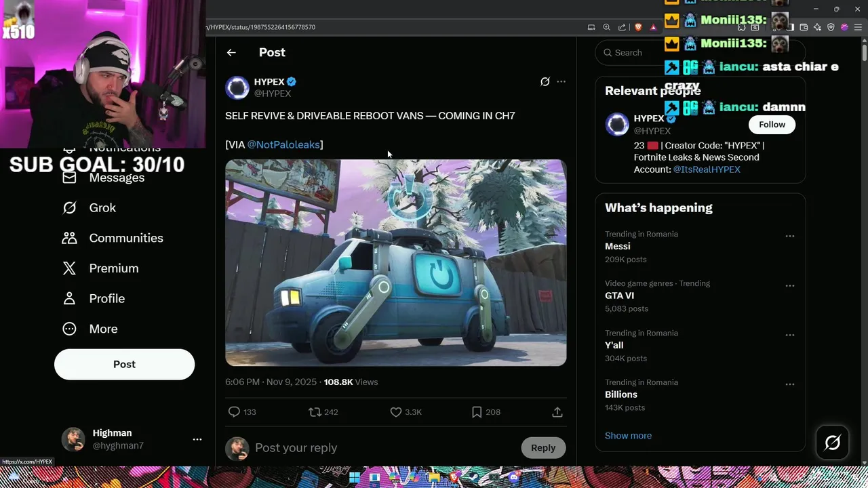Click the Brave Shields lion icon
This screenshot has height=488, width=868.
click(638, 27)
